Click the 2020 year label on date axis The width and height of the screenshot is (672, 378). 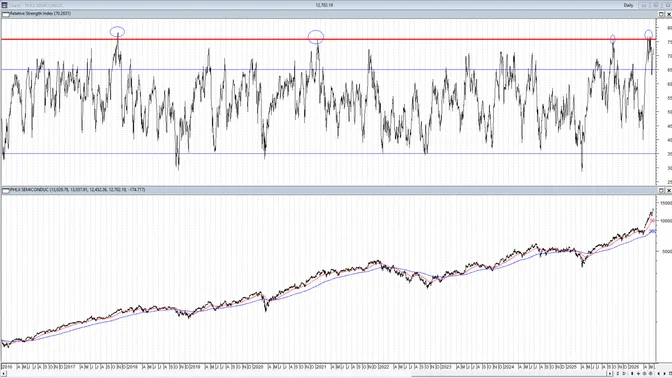click(x=258, y=367)
